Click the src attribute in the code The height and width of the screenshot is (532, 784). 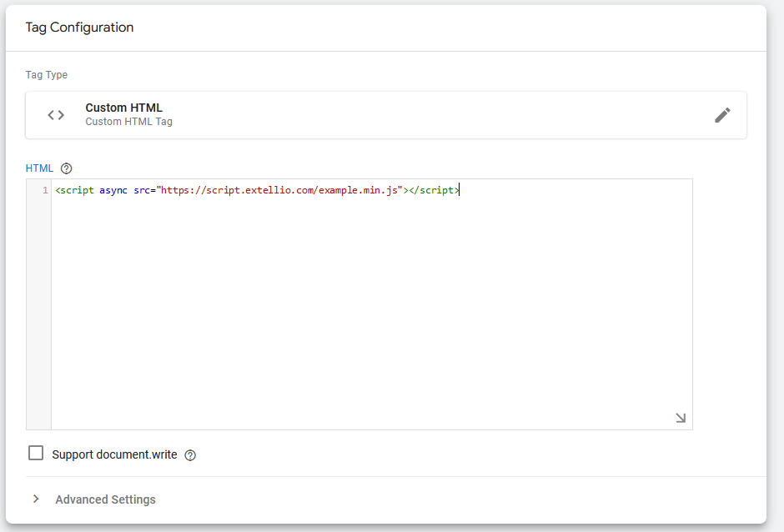[x=143, y=190]
